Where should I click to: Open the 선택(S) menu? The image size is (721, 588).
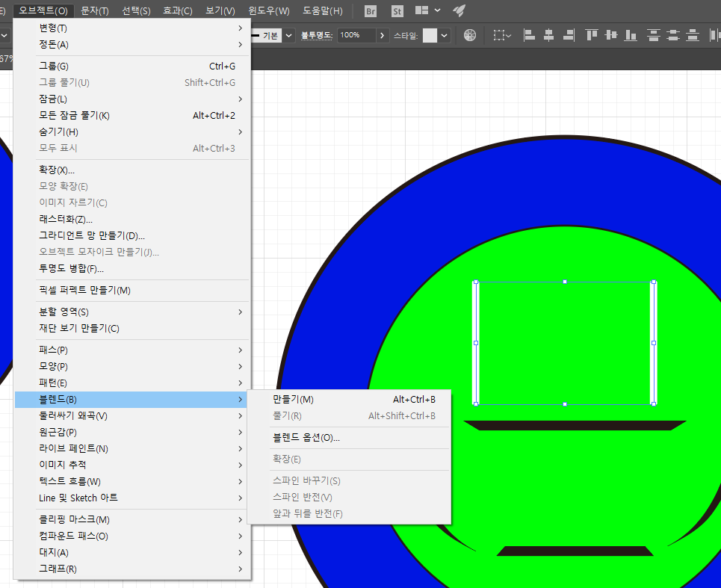click(136, 10)
